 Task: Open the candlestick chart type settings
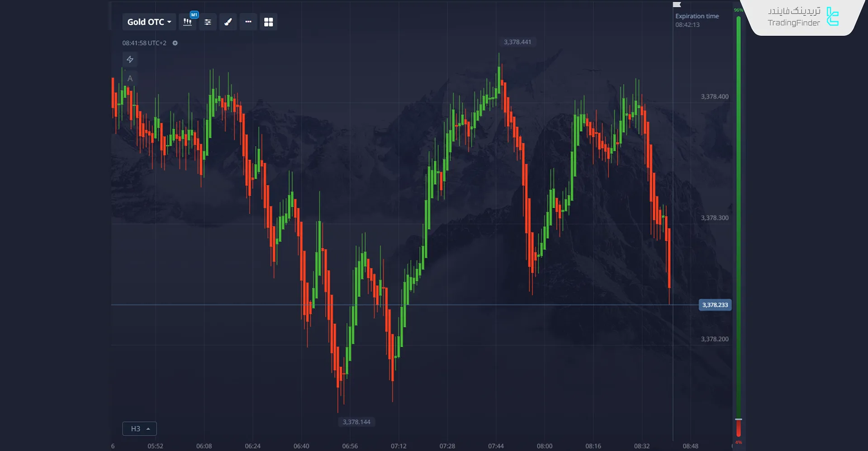[187, 22]
